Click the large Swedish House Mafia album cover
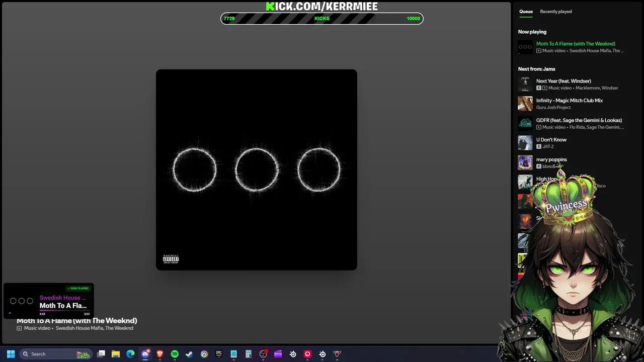Screen dimensions: 644x362 pyautogui.click(x=257, y=170)
